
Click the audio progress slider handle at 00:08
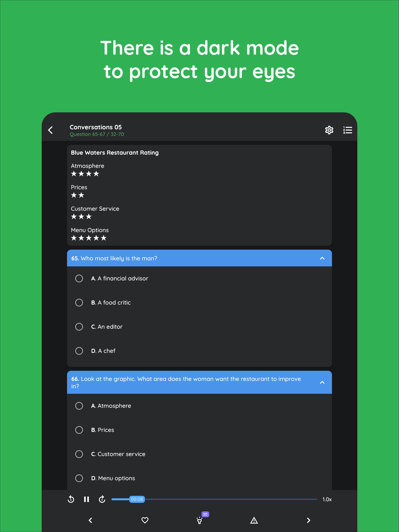[137, 499]
